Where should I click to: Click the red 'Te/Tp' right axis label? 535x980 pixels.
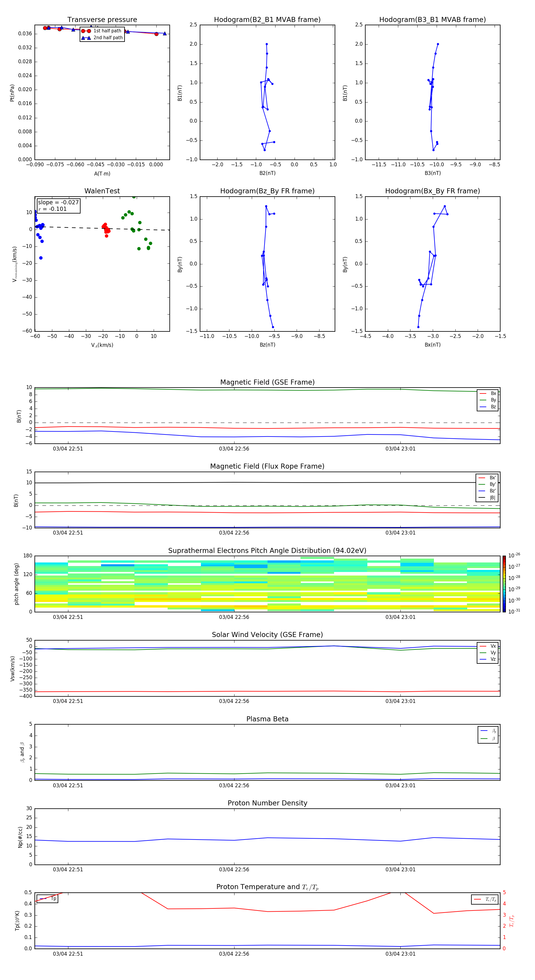512,921
